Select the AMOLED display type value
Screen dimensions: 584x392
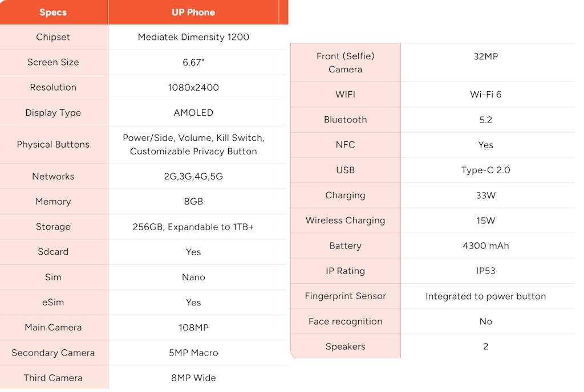pos(193,113)
